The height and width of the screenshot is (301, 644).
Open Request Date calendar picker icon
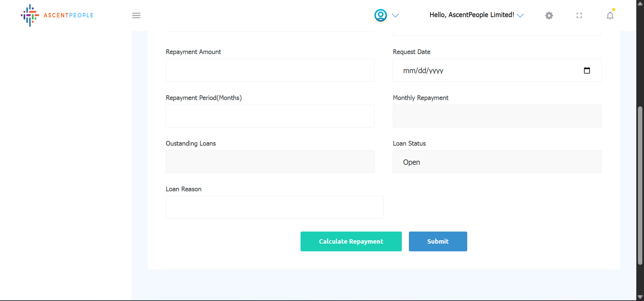pos(587,70)
